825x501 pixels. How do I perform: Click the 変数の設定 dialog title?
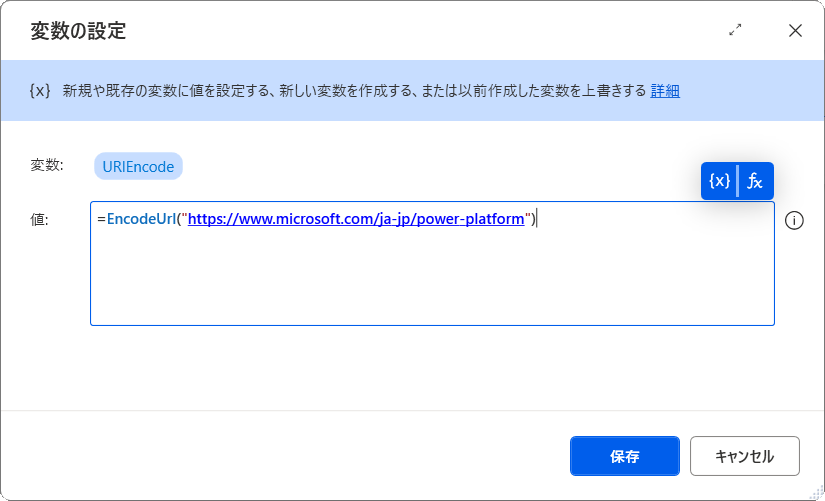pyautogui.click(x=78, y=31)
